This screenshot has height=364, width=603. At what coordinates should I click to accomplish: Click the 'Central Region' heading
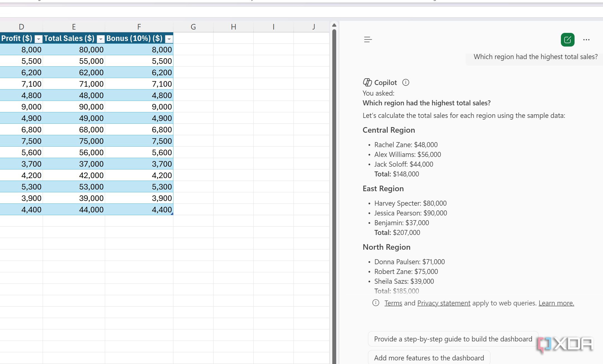(389, 130)
